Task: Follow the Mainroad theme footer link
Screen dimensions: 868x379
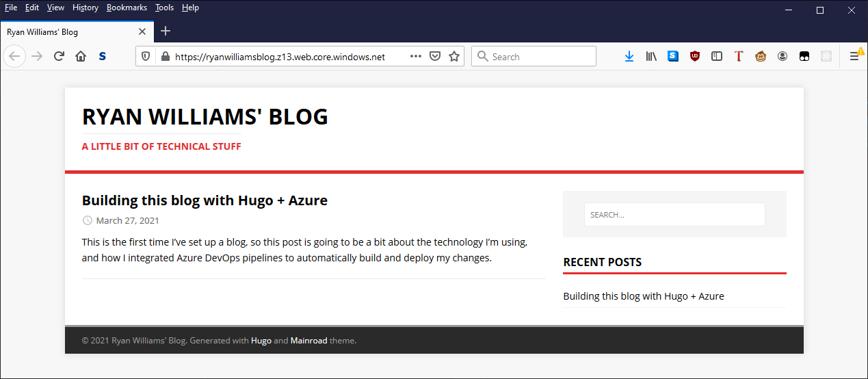Action: [x=308, y=341]
